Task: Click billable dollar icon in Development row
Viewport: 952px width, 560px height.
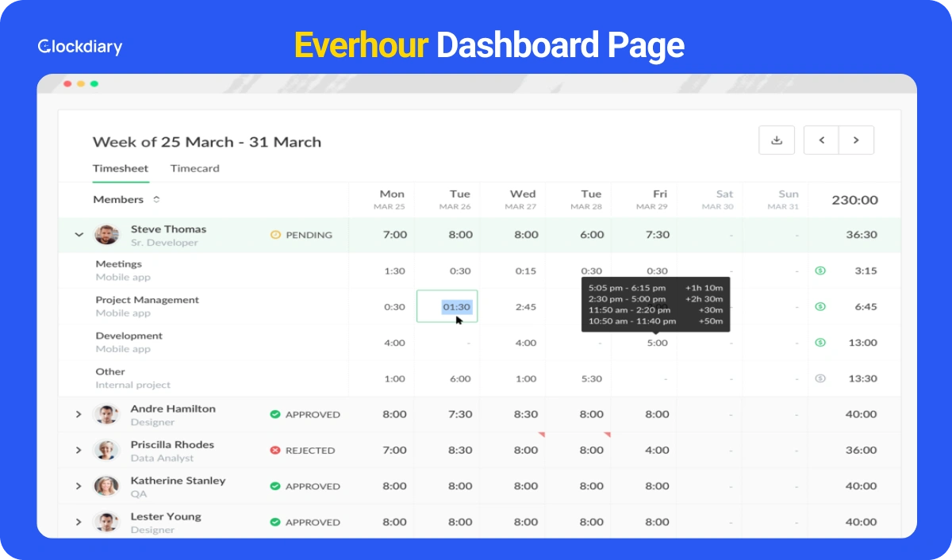Action: point(820,343)
